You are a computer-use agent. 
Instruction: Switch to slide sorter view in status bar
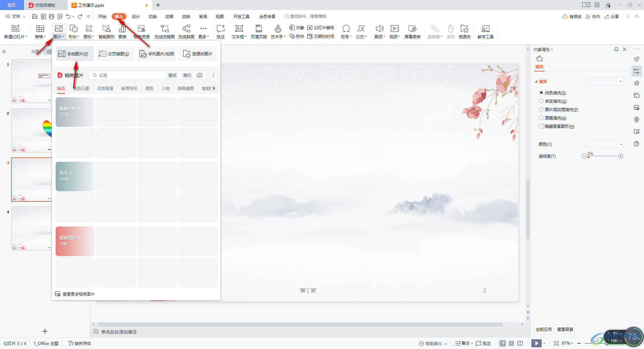[x=512, y=343]
